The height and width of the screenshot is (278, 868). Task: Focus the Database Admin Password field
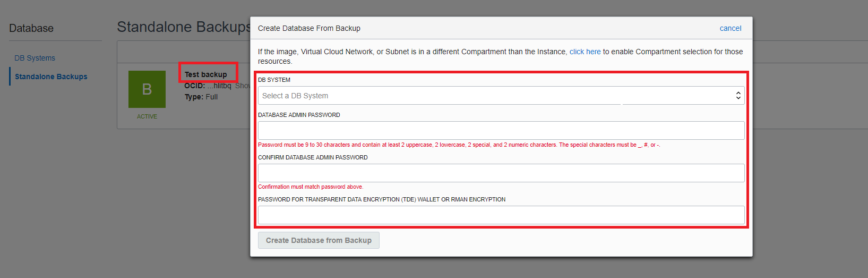tap(501, 131)
